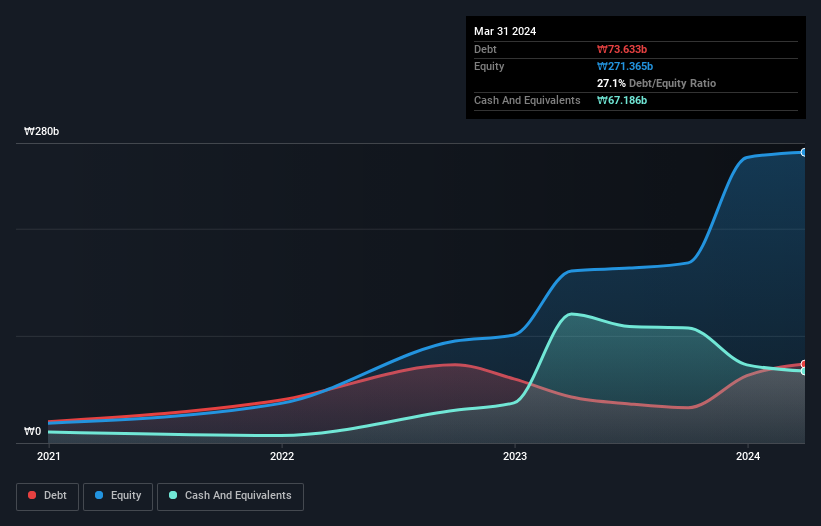Click the 2021 x-axis label
821x526 pixels.
[x=49, y=456]
